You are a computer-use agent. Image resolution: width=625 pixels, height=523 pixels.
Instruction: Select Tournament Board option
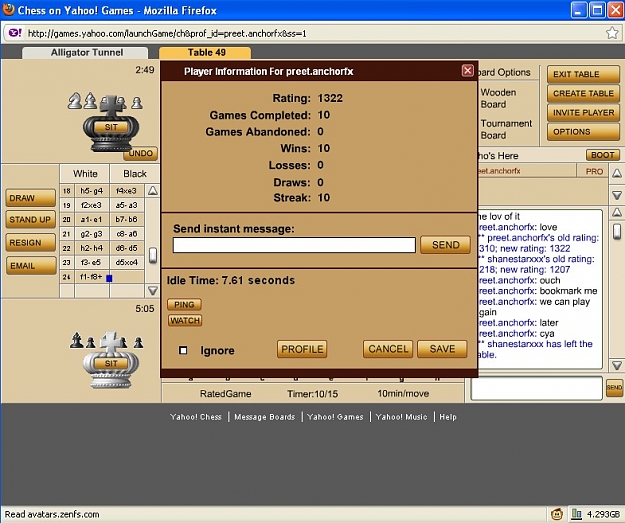click(506, 129)
